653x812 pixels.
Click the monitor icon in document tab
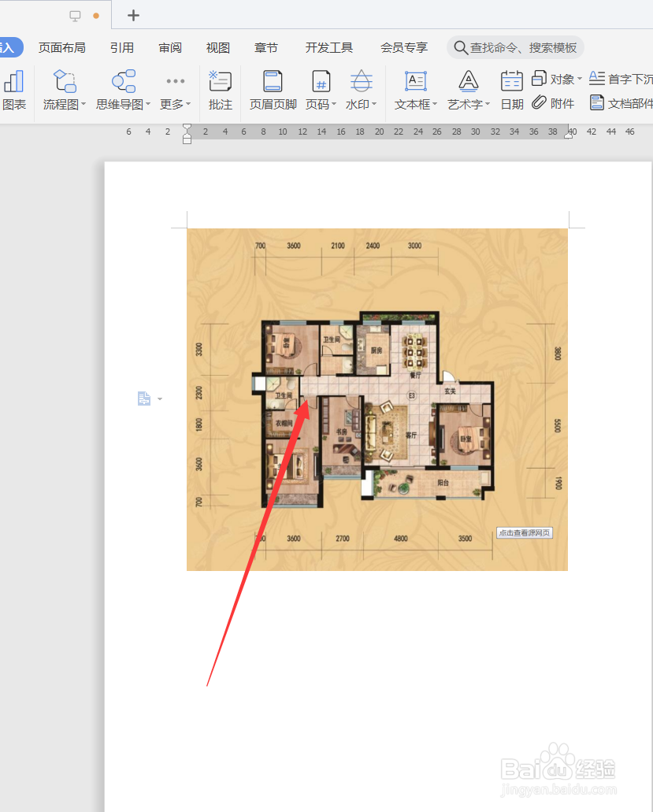point(75,16)
